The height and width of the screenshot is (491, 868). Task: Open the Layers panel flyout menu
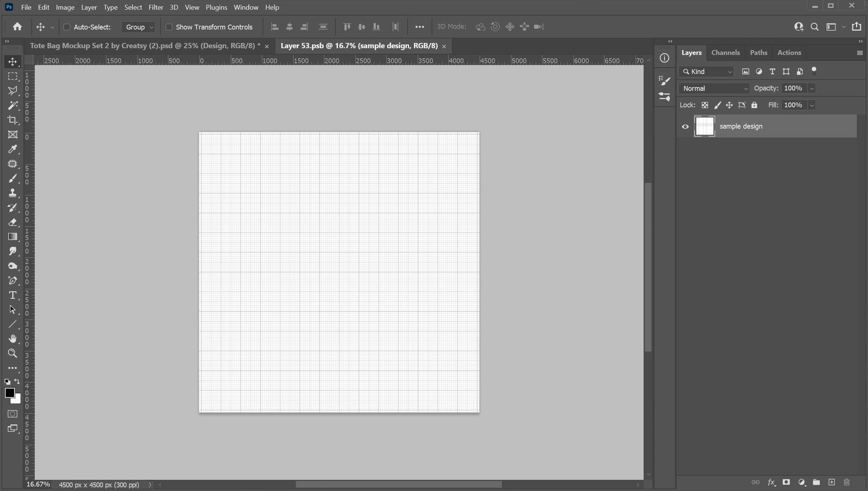(x=859, y=53)
